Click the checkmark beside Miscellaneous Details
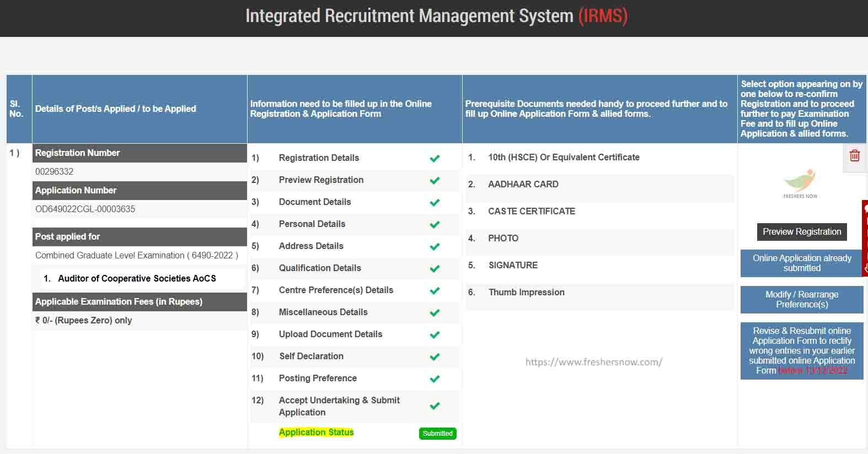Viewport: 868px width, 454px height. tap(435, 312)
